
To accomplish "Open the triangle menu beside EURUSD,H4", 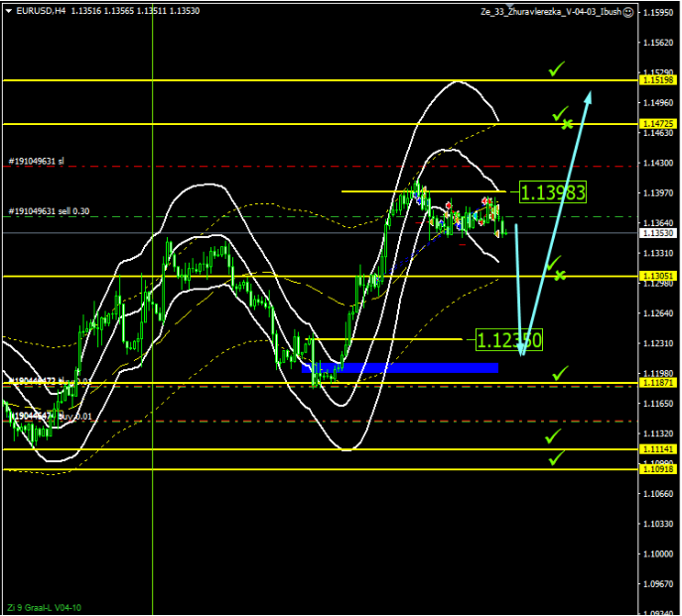I will pos(8,11).
